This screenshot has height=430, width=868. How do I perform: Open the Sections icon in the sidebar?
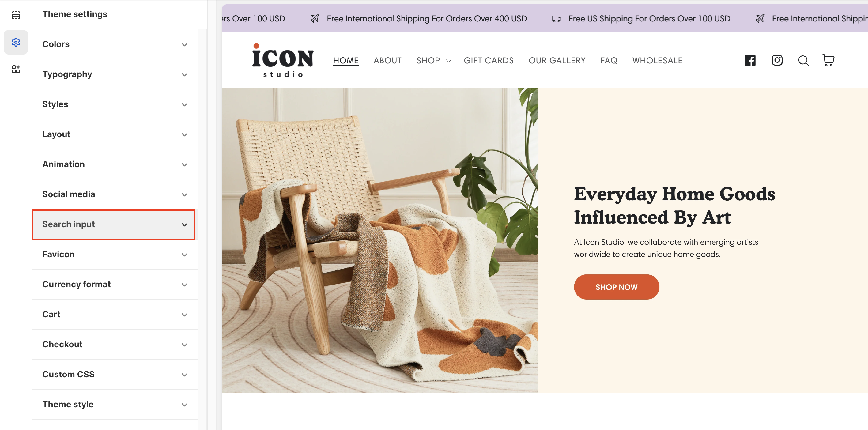coord(16,15)
